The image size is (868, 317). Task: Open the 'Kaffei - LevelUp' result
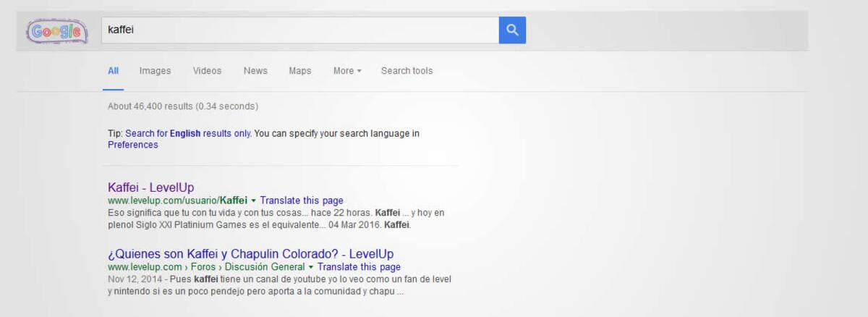coord(151,187)
